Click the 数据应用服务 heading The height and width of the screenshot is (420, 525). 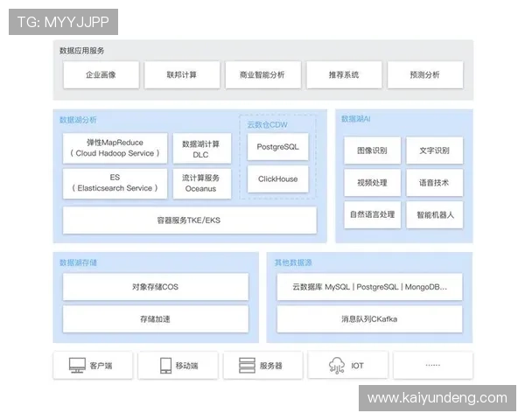click(81, 51)
